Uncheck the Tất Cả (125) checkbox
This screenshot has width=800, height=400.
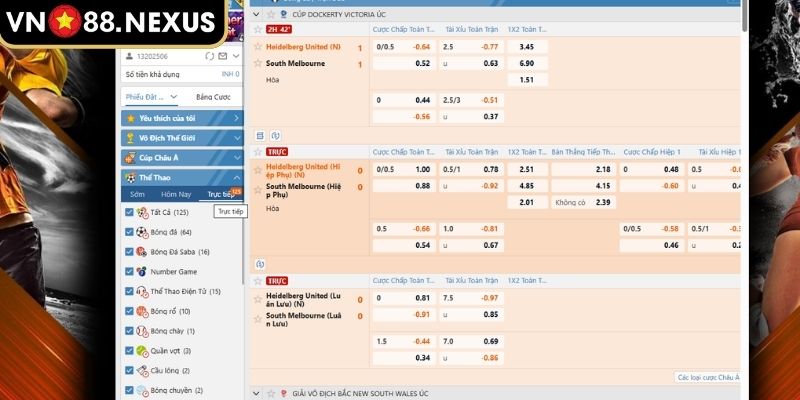coord(129,212)
